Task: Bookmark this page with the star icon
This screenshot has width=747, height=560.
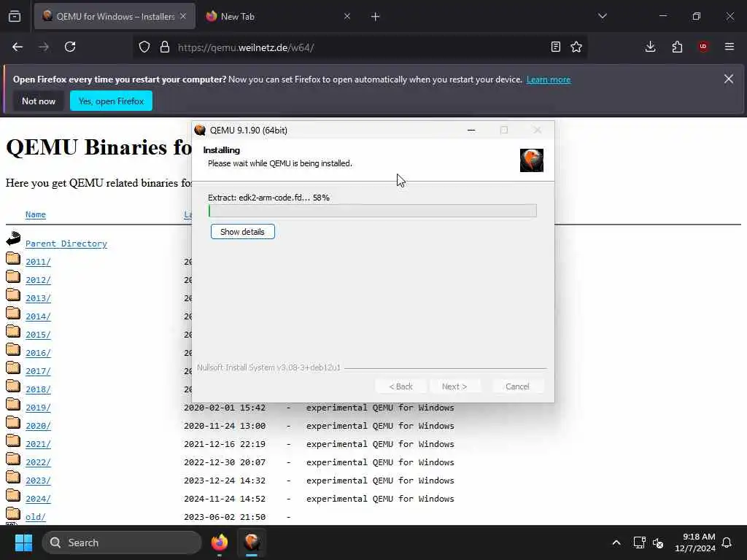Action: pyautogui.click(x=576, y=47)
